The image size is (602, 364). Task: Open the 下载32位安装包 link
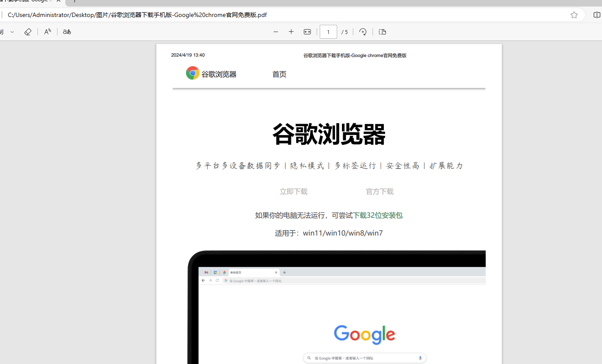pyautogui.click(x=378, y=216)
